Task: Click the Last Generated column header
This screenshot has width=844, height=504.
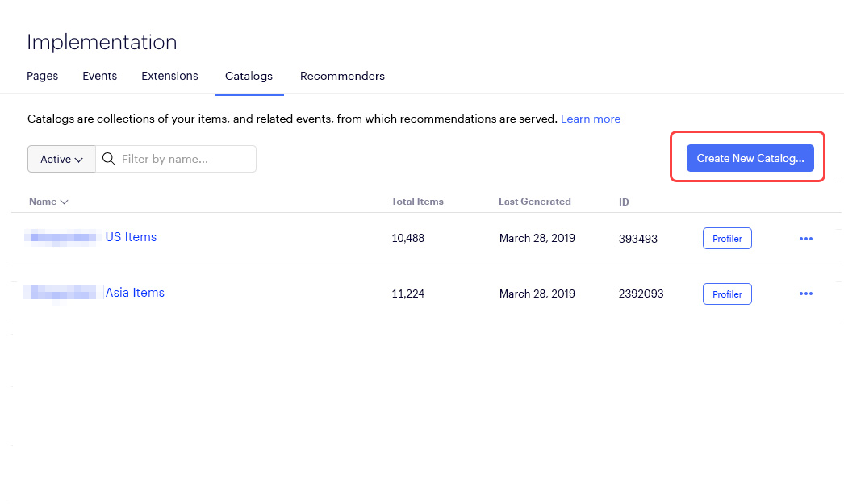Action: pyautogui.click(x=534, y=202)
